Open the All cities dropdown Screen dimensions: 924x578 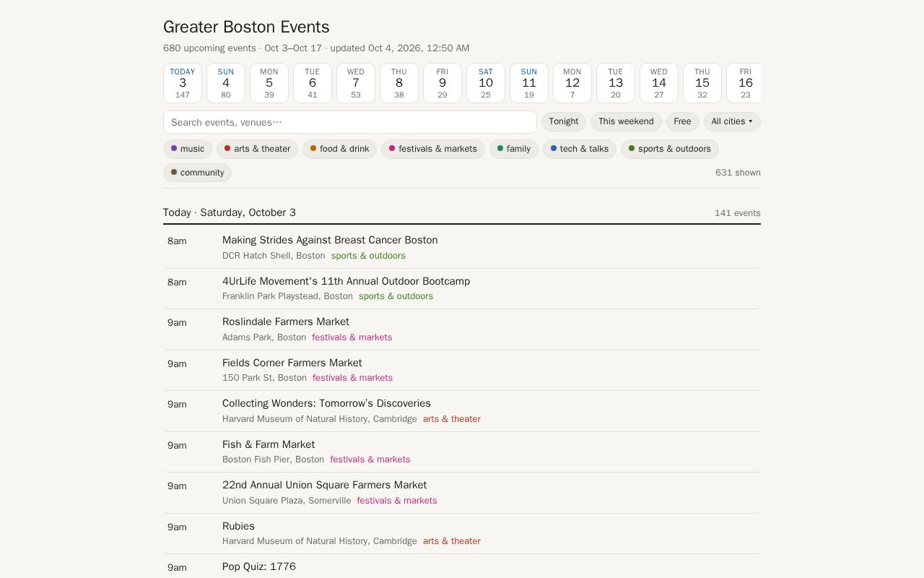(732, 121)
